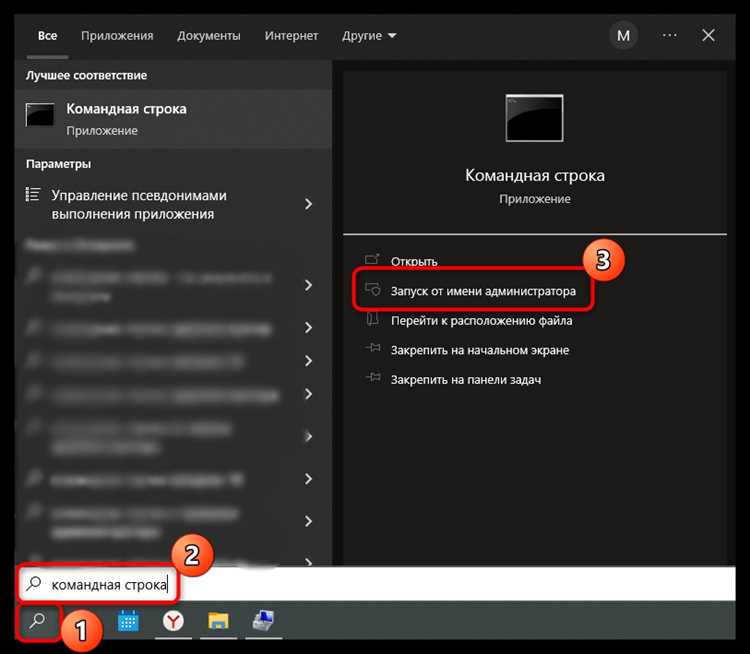Image resolution: width=750 pixels, height=654 pixels.
Task: Click Открыть in the app actions
Action: pyautogui.click(x=414, y=261)
